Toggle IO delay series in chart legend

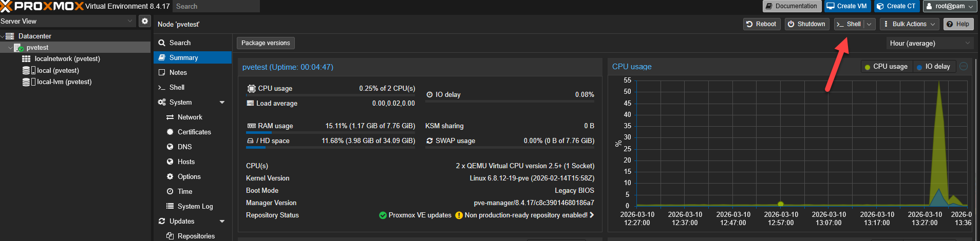click(x=933, y=67)
